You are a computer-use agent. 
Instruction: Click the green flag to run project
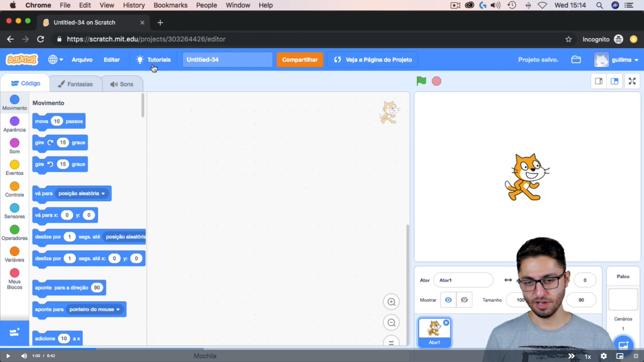[x=421, y=81]
